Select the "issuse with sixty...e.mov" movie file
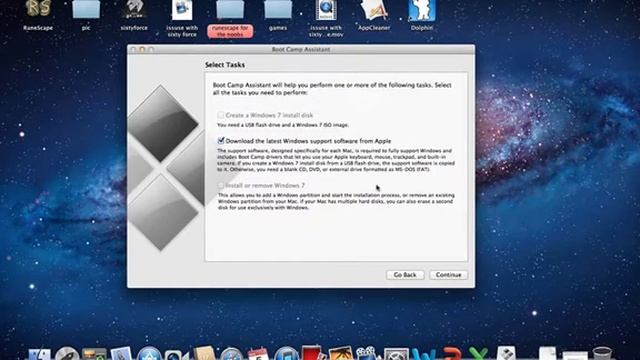Screen dimensions: 640x360 point(326,10)
